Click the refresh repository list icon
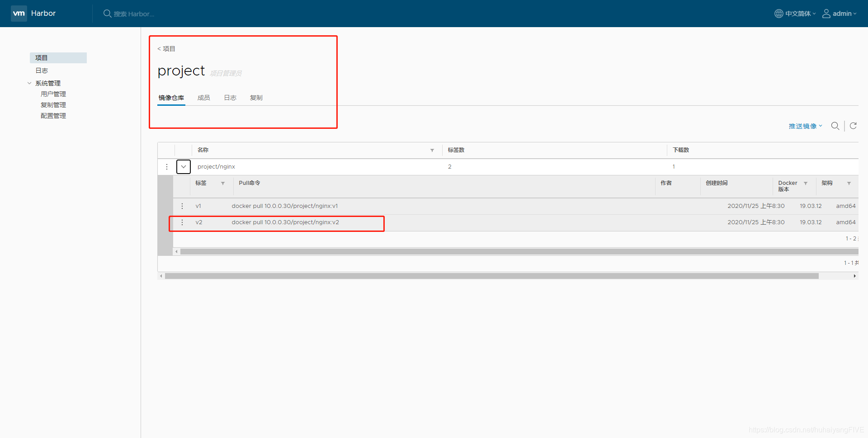 (853, 126)
